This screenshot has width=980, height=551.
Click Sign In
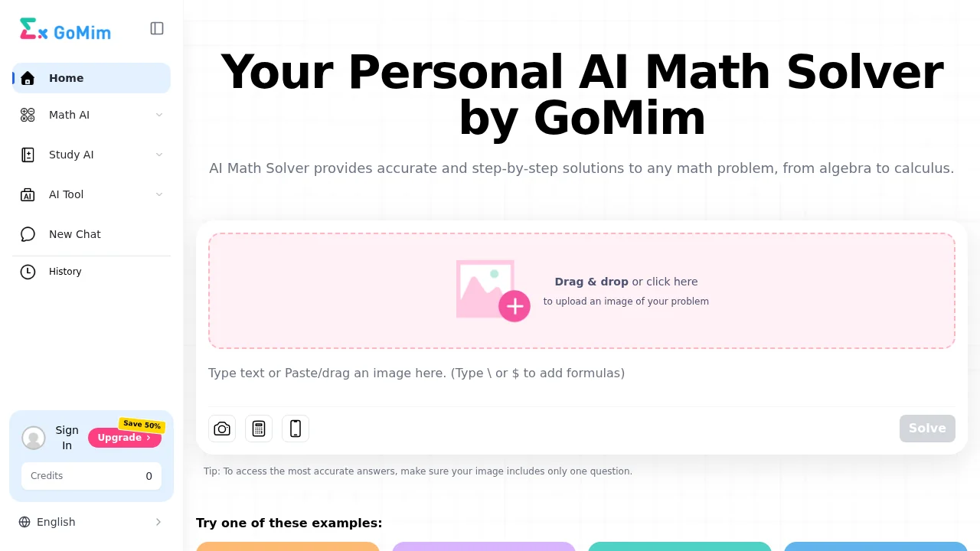(67, 438)
